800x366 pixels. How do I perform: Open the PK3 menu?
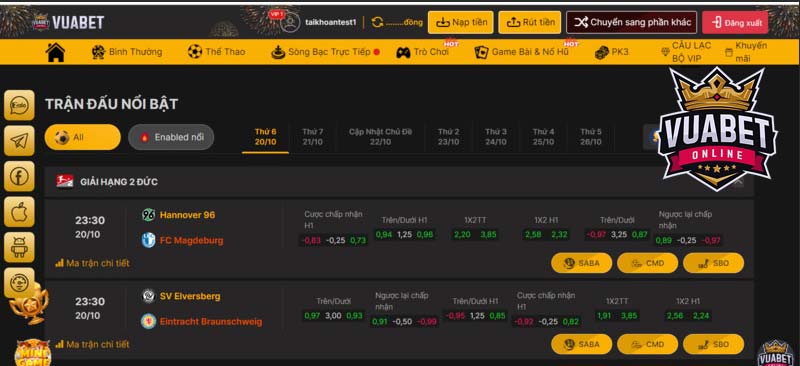pyautogui.click(x=612, y=52)
